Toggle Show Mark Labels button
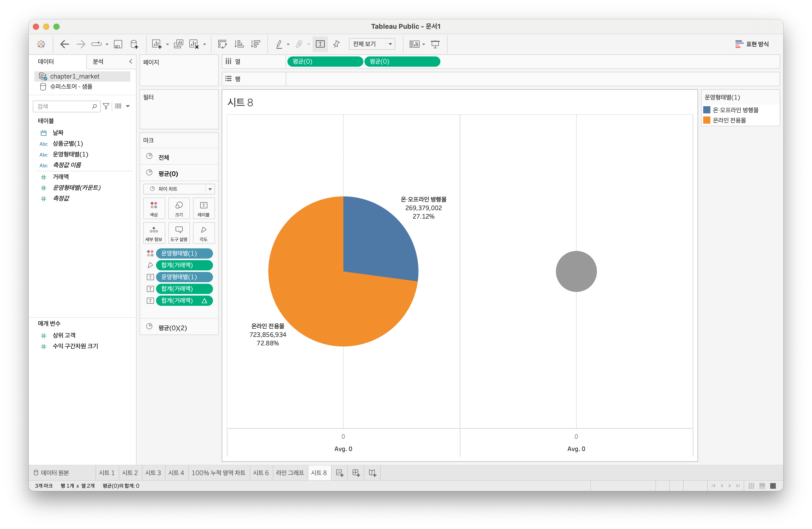 (x=320, y=44)
